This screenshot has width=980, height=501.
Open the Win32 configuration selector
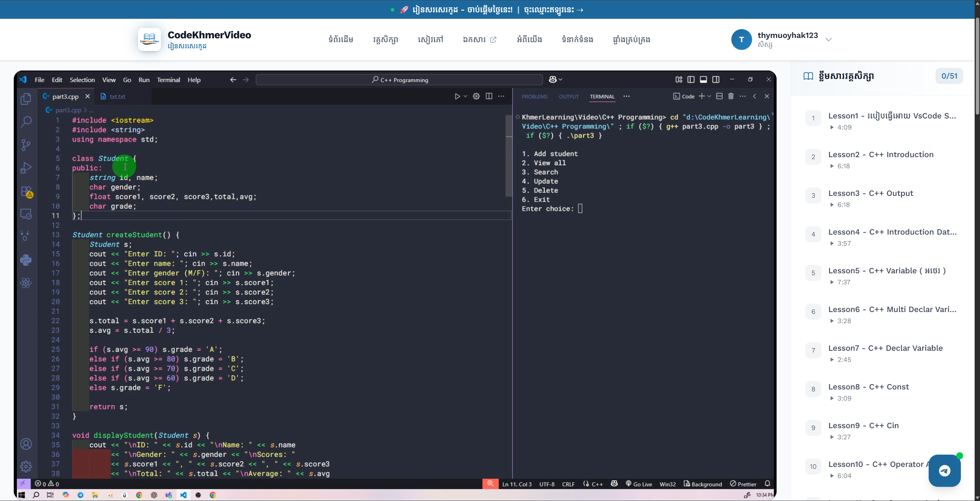tap(667, 484)
